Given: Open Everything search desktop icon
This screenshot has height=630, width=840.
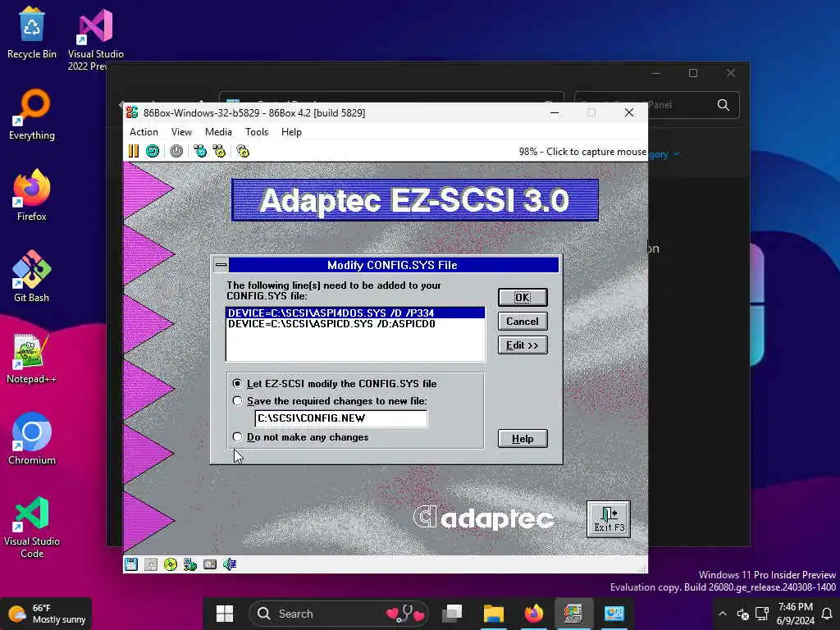Looking at the screenshot, I should tap(32, 115).
